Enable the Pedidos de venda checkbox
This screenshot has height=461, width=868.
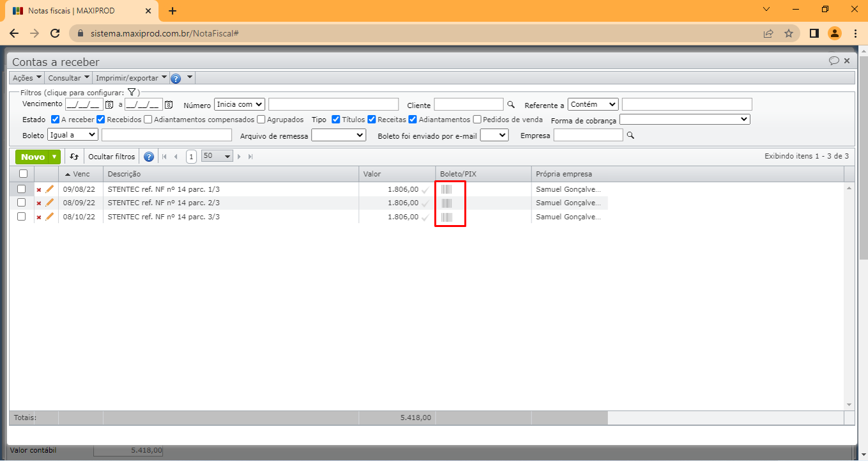click(477, 120)
